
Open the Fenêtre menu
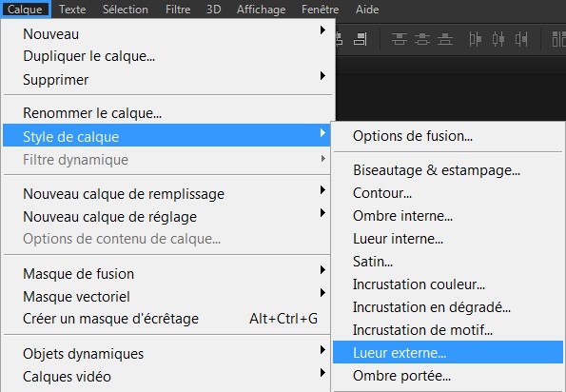point(321,9)
